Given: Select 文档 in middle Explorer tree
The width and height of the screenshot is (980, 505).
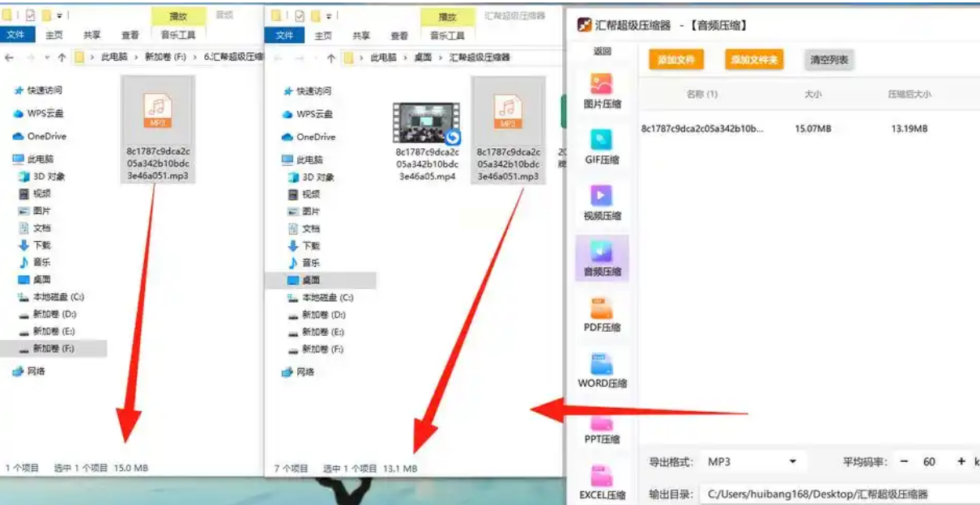Looking at the screenshot, I should 304,228.
